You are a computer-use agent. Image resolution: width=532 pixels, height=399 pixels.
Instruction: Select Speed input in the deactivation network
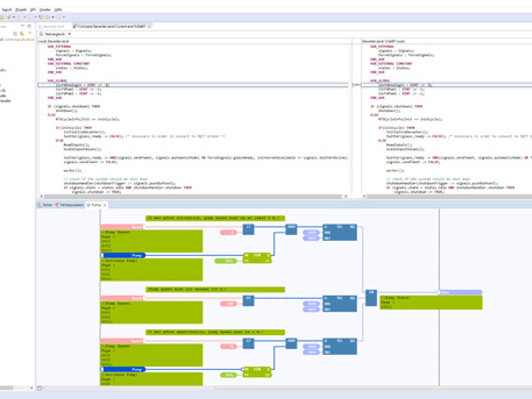coord(122,341)
